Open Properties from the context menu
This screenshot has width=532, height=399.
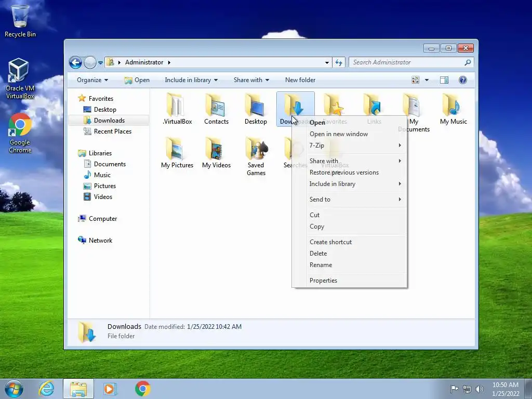[x=350, y=281]
